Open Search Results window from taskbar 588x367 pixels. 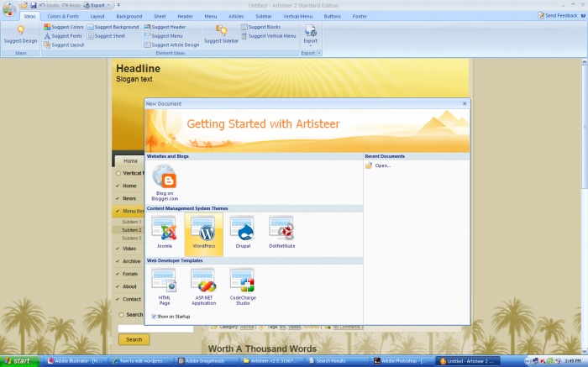click(336, 361)
